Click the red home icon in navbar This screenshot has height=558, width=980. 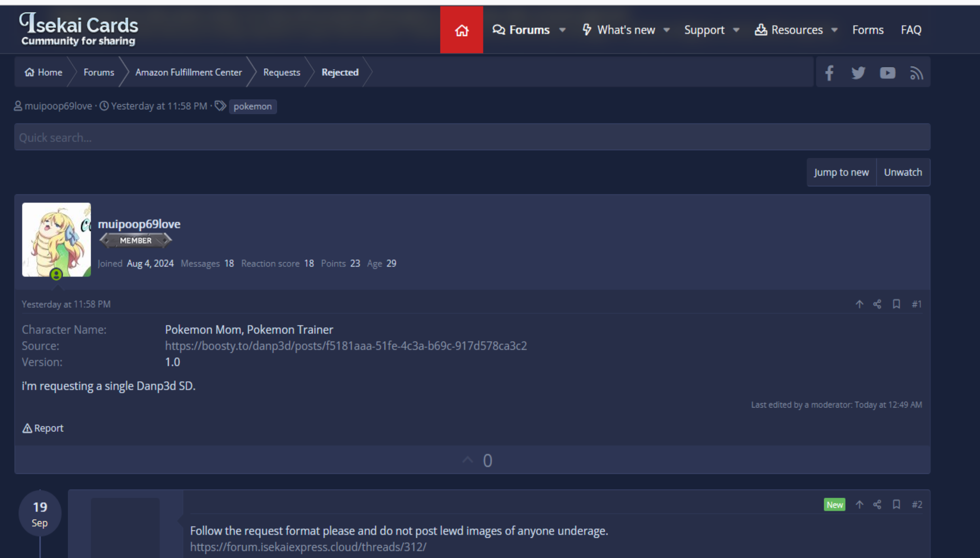461,30
